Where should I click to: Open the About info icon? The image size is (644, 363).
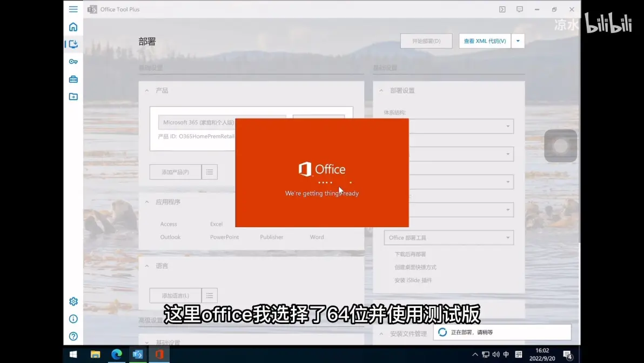click(x=73, y=319)
